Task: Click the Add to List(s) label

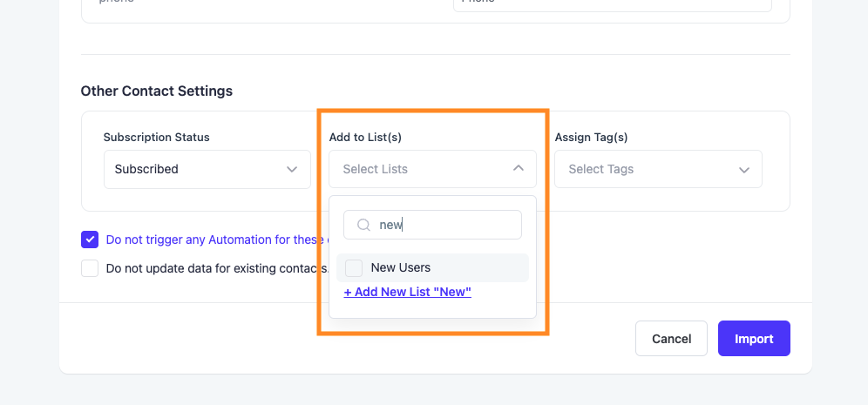Action: [x=365, y=138]
